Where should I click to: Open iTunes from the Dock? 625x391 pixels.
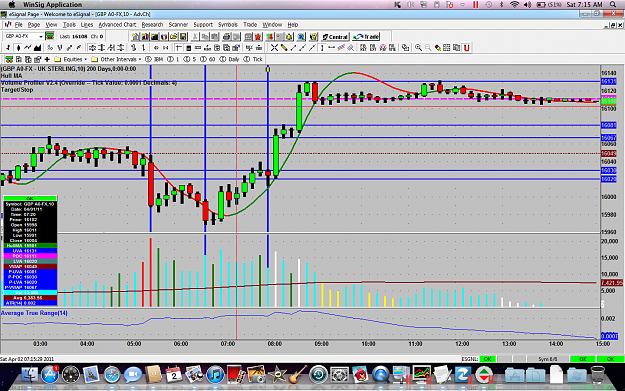coord(215,375)
